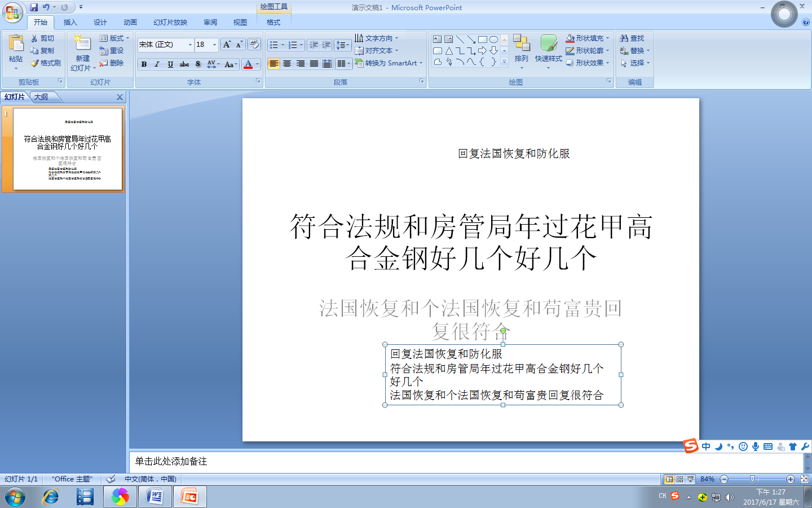812x508 pixels.
Task: Pick the rectangle shape in the gallery
Action: click(x=482, y=40)
